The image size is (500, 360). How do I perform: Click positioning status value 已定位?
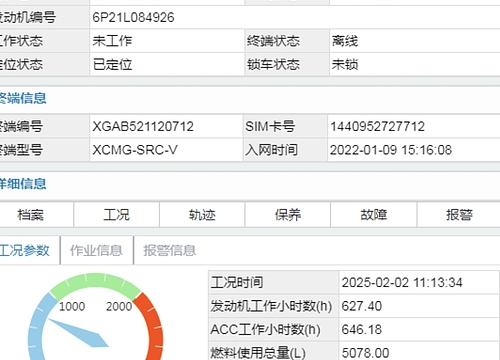(x=112, y=64)
